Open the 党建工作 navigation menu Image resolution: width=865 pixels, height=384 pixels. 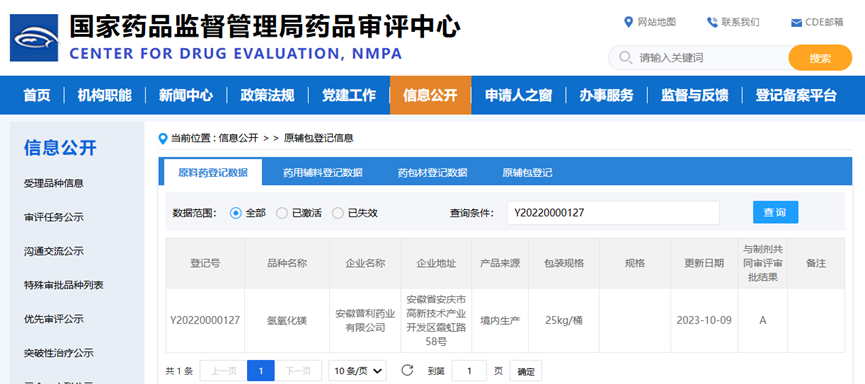pos(349,95)
